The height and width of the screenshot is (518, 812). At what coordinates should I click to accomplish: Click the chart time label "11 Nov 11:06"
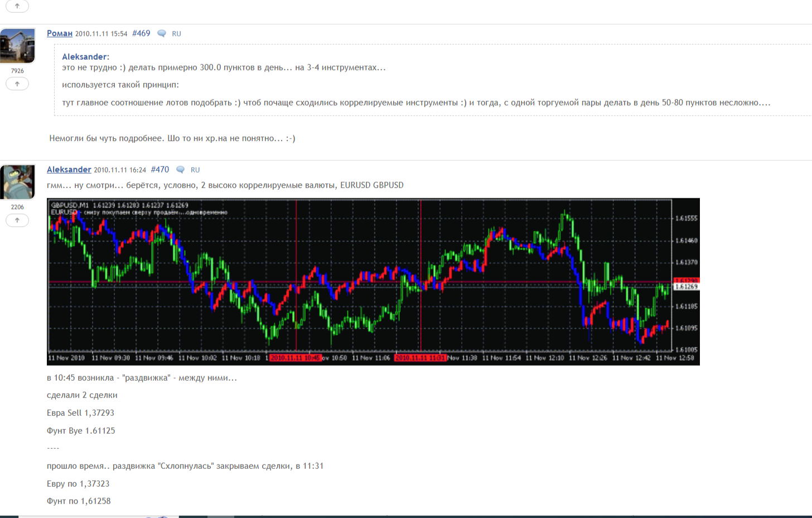371,358
